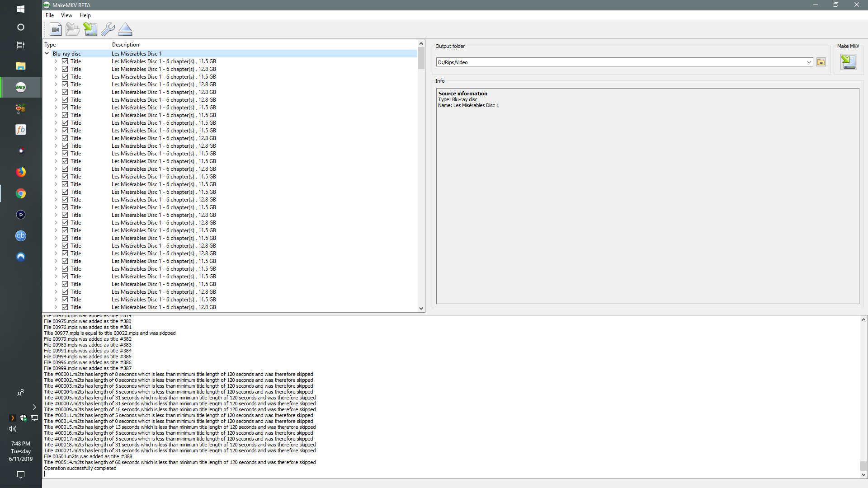
Task: Launch Firefox from the taskbar
Action: pyautogui.click(x=21, y=172)
